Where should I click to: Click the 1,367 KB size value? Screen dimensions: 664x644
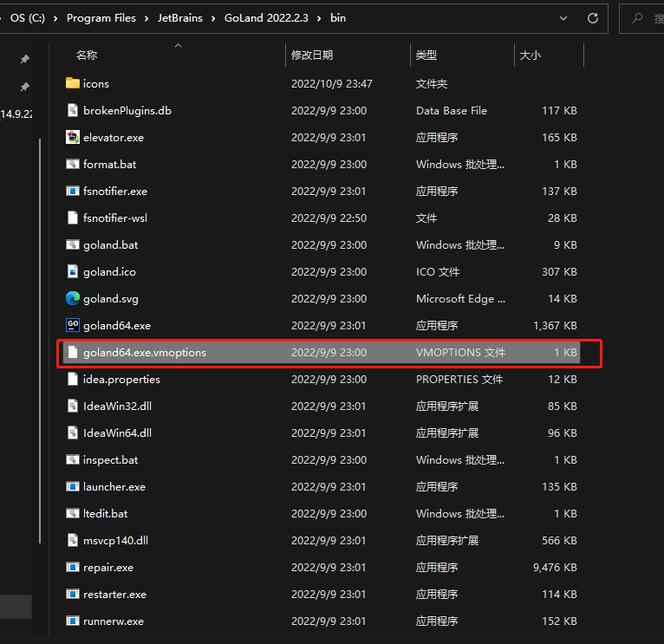tap(555, 326)
